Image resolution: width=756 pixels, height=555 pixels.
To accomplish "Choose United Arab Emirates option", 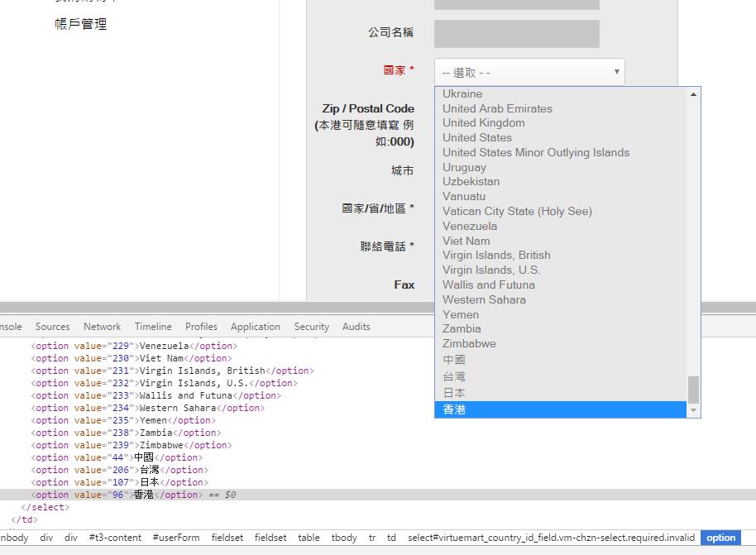I will 560,108.
